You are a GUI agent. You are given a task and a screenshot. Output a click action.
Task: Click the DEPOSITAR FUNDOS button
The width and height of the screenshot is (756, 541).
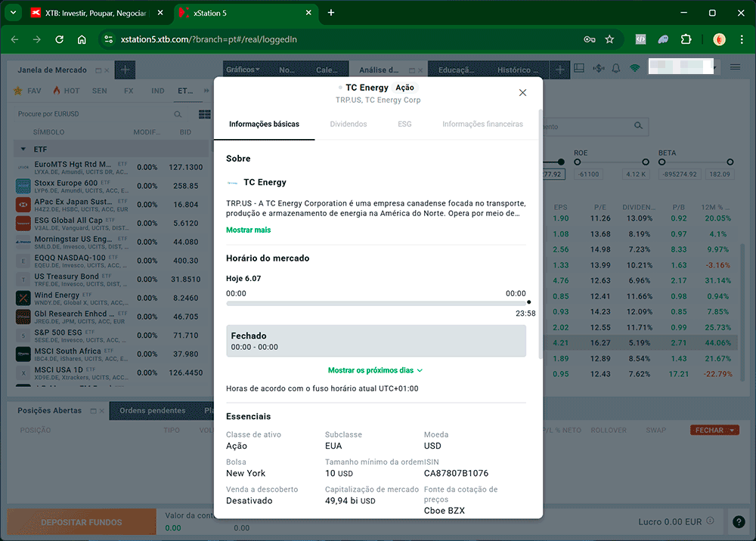[82, 522]
